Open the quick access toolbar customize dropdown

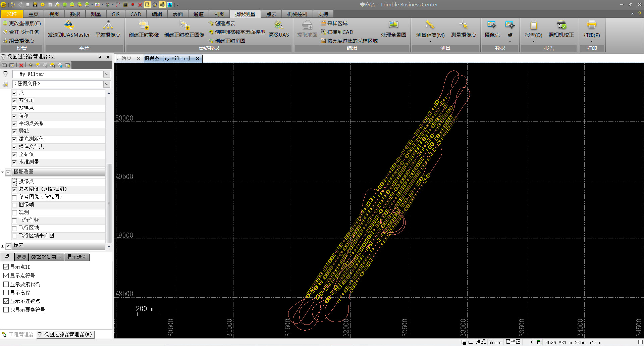[177, 5]
